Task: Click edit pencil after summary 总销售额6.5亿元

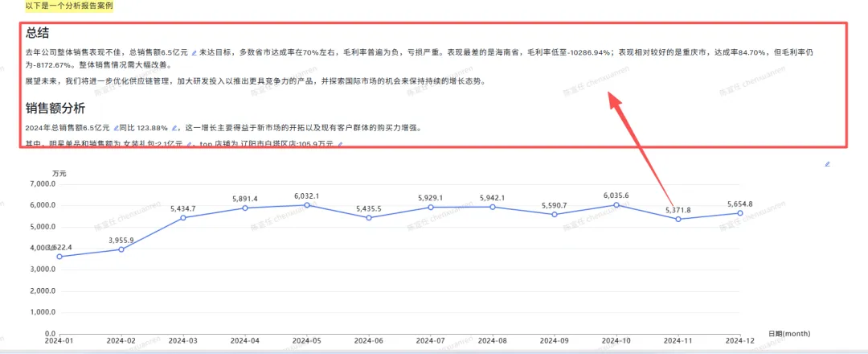Action: coord(194,53)
